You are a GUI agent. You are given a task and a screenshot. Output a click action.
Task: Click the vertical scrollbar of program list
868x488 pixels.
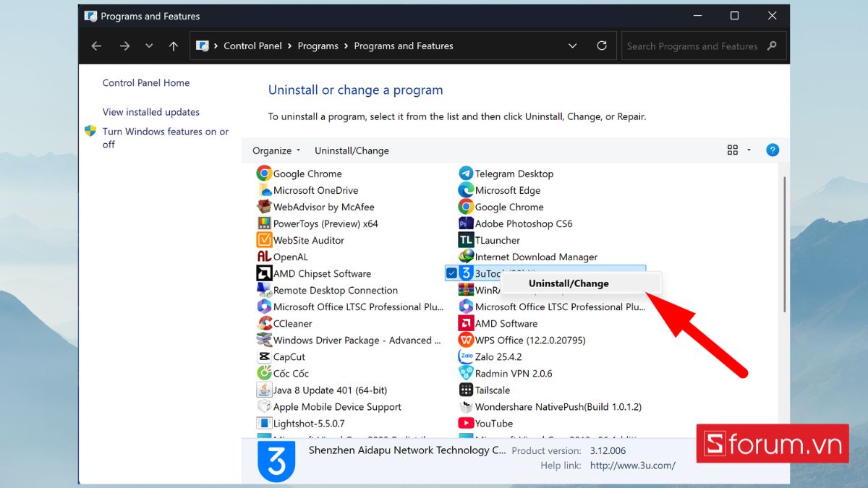784,243
